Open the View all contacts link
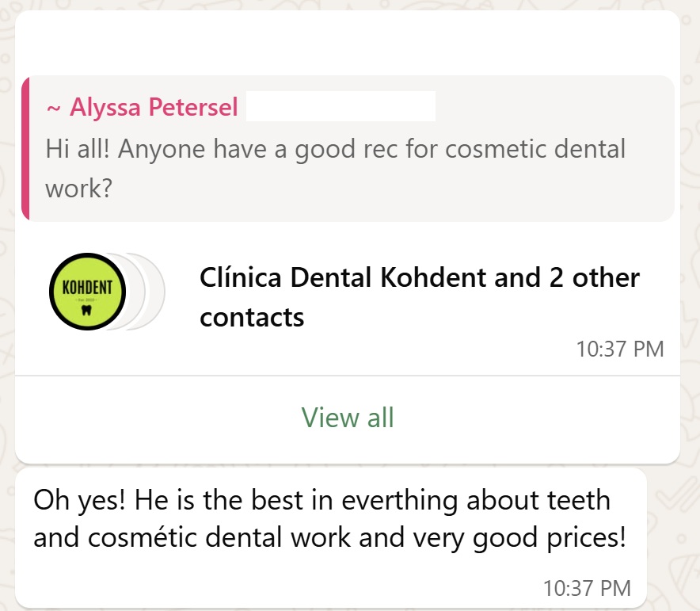The height and width of the screenshot is (611, 700). [x=348, y=418]
